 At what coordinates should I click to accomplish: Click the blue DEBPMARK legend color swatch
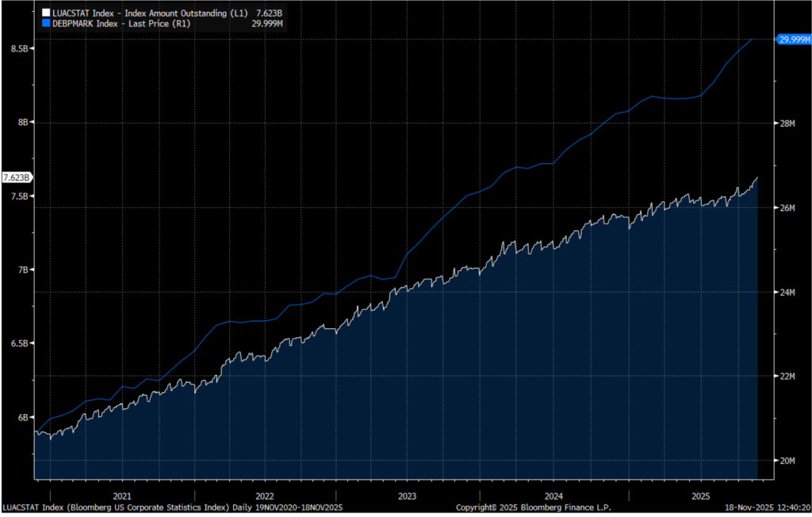point(45,24)
